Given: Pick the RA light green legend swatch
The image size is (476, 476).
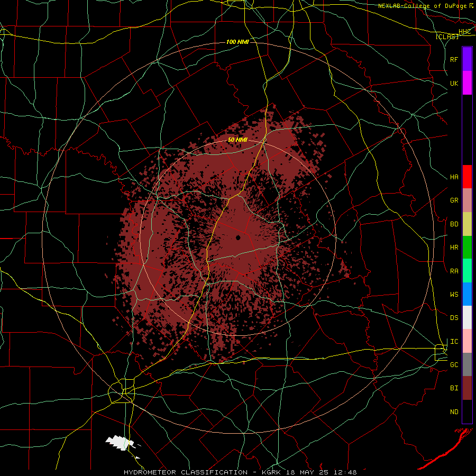Looking at the screenshot, I should (467, 271).
